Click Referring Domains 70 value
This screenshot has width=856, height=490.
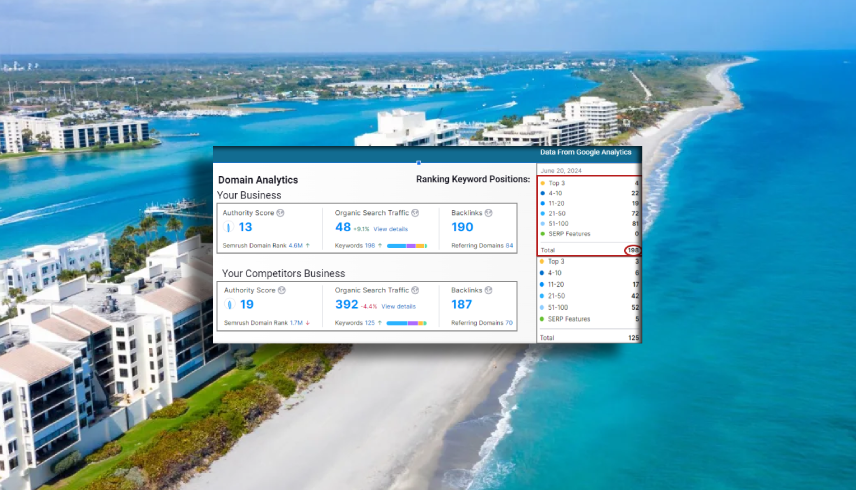(509, 323)
